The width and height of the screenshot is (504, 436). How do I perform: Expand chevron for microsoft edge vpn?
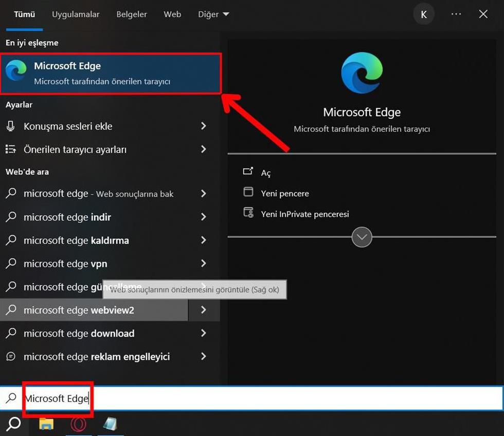pyautogui.click(x=204, y=263)
